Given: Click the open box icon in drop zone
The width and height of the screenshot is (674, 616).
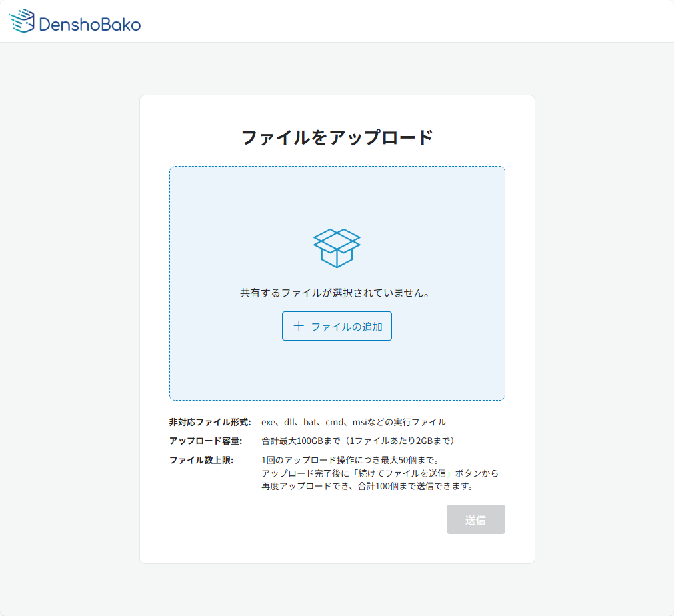Looking at the screenshot, I should pos(337,248).
